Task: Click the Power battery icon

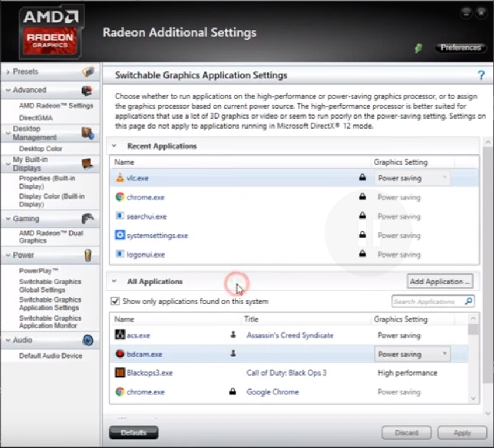Action: coord(88,255)
